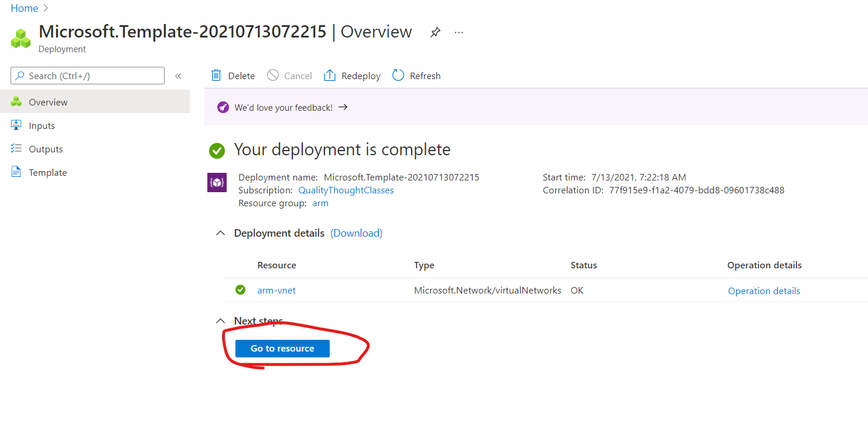The width and height of the screenshot is (868, 423).
Task: Click the feedback rocket icon
Action: [223, 107]
